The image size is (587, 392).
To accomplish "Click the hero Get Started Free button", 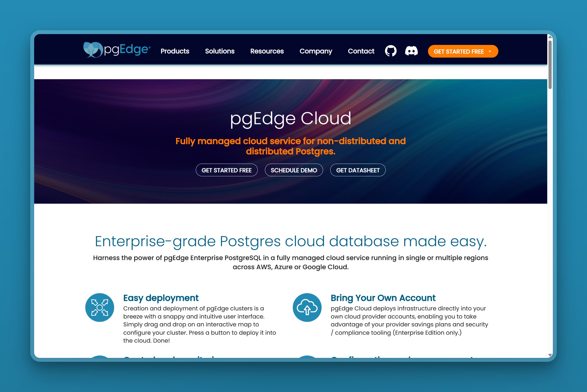I will pyautogui.click(x=227, y=170).
